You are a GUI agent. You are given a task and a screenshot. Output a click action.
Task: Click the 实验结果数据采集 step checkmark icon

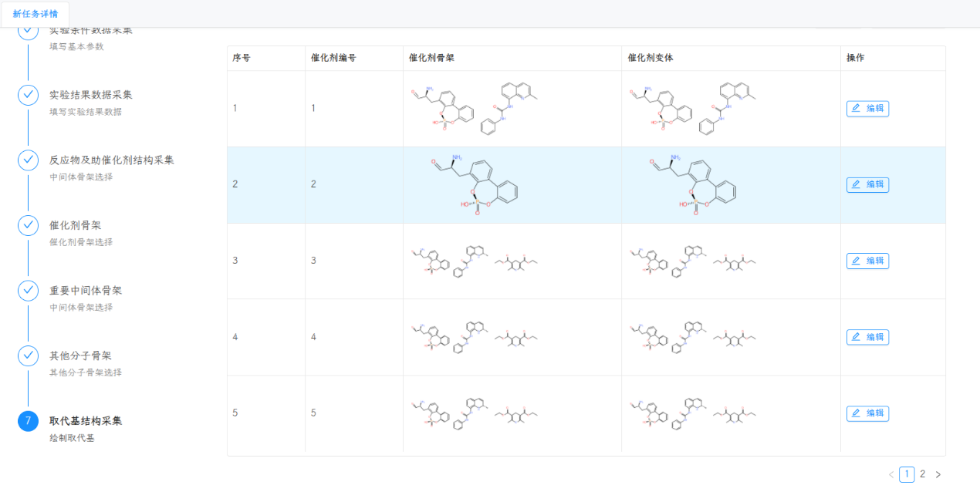click(28, 95)
